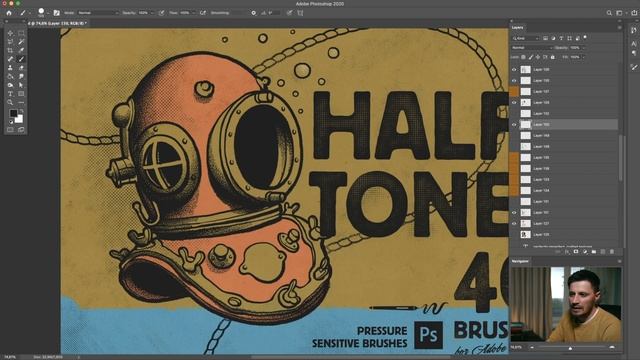This screenshot has width=640, height=360.
Task: Change the screen mode
Action: pyautogui.click(x=21, y=130)
